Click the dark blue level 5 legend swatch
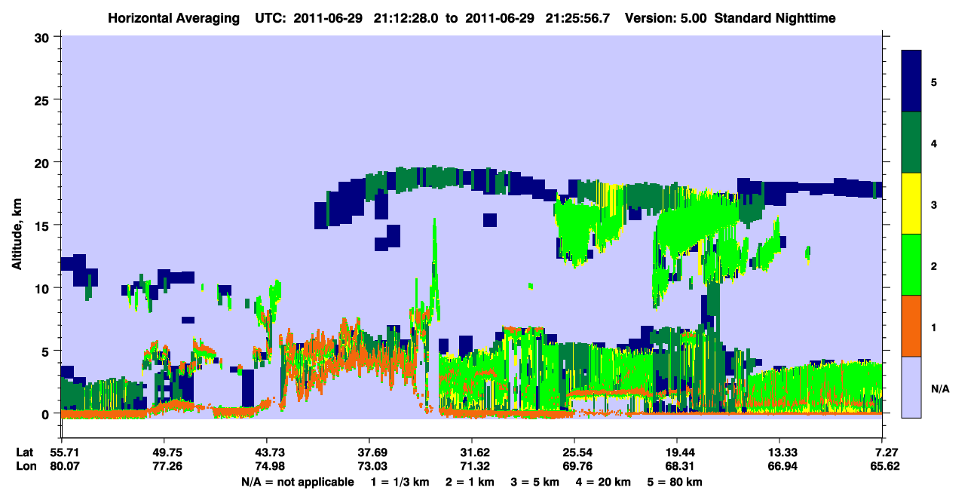This screenshot has height=503, width=980. 911,81
